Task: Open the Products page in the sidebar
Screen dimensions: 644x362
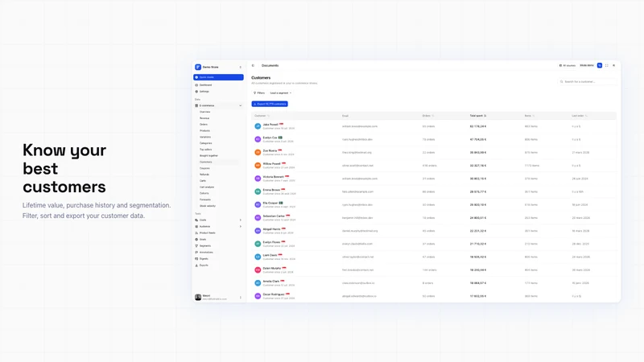Action: 204,130
